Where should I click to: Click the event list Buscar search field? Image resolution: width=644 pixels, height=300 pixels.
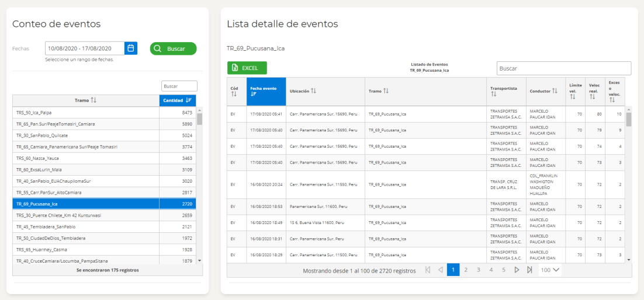point(563,68)
